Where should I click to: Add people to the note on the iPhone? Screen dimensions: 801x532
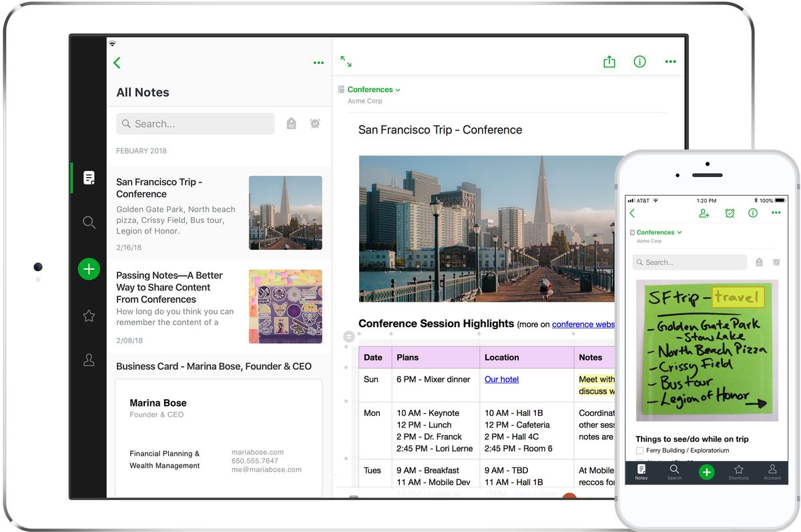(x=704, y=213)
